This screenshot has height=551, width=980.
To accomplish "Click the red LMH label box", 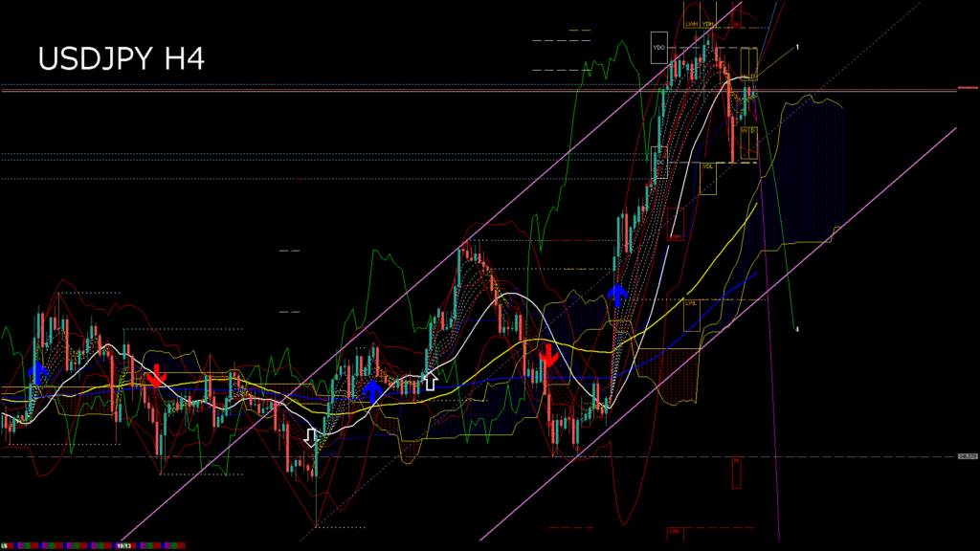I will [676, 236].
